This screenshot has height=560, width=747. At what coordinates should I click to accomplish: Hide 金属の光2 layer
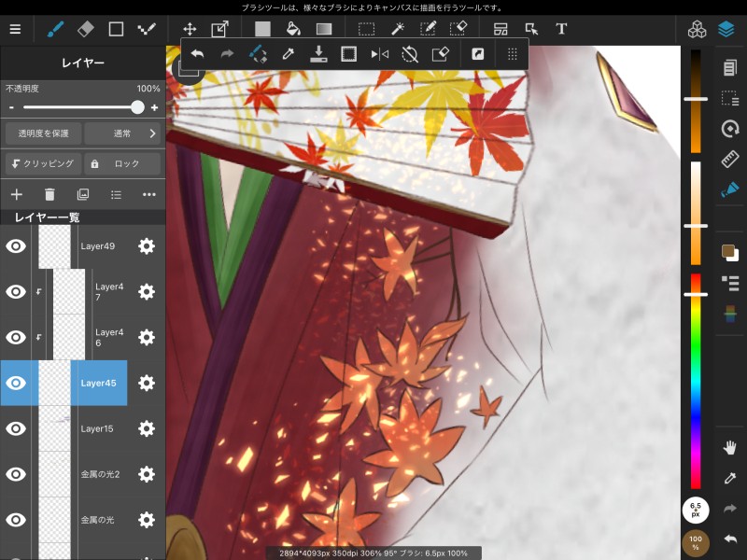(16, 474)
